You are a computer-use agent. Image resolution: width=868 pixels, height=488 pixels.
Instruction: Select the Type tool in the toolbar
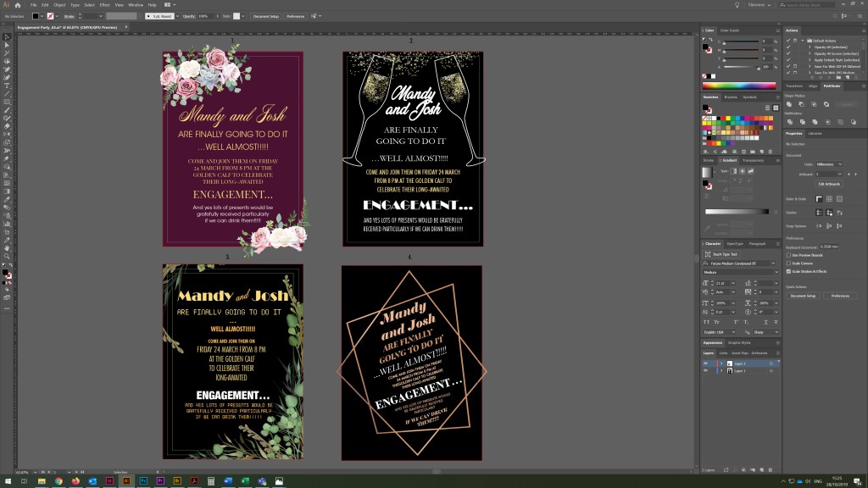point(7,86)
